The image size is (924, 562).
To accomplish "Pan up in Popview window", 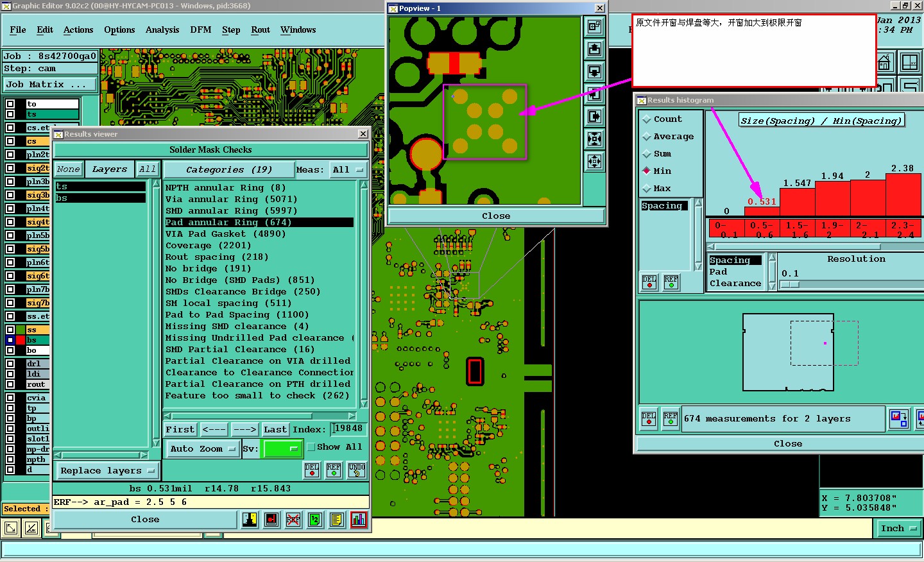I will click(x=595, y=49).
